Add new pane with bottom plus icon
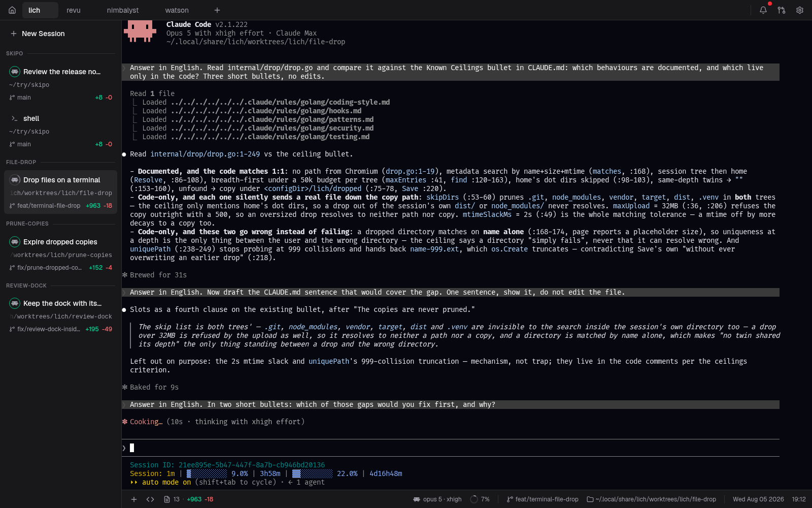The image size is (812, 508). click(x=134, y=499)
